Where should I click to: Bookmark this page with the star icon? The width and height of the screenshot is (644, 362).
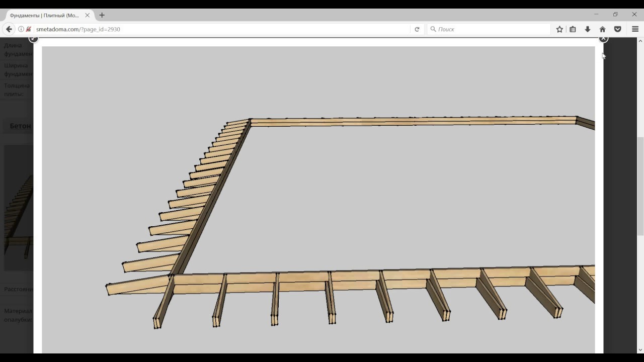point(559,29)
